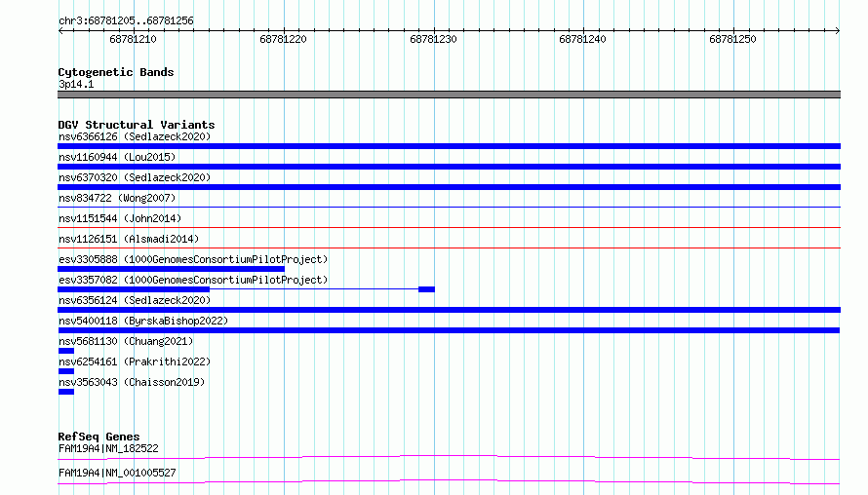Click gene label FAM19A4|NM_182522
Image resolution: width=868 pixels, height=495 pixels.
108,448
